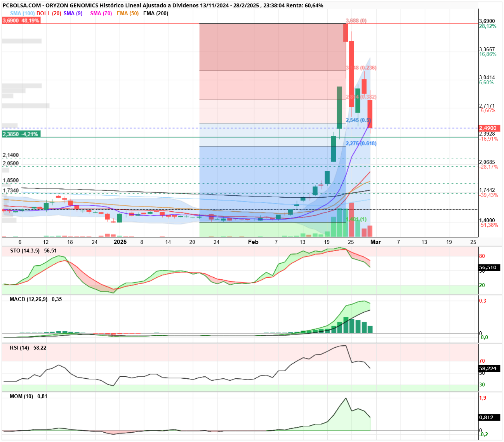Click date tick 8 after 2025
This screenshot has width=504, height=442.
(142, 242)
